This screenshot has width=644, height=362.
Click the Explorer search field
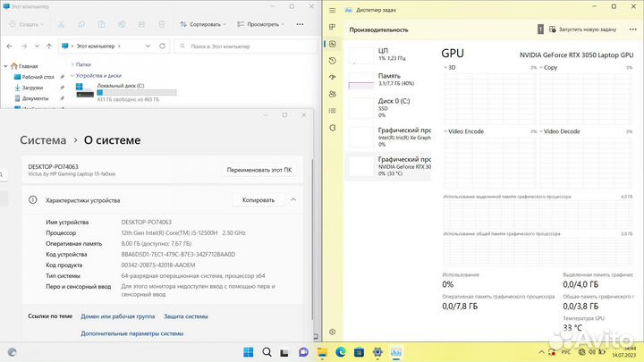(246, 46)
